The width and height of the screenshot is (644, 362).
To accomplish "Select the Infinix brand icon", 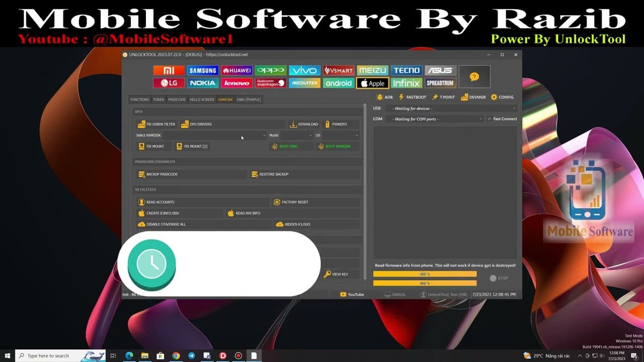I will coord(407,83).
